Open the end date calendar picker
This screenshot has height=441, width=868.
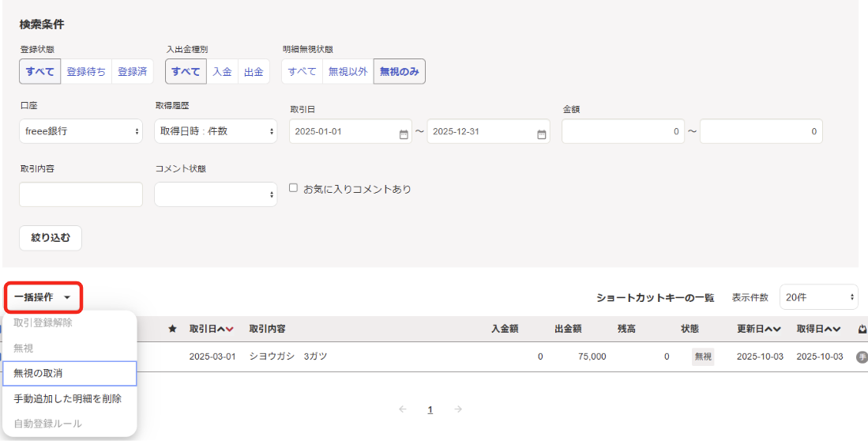click(542, 133)
